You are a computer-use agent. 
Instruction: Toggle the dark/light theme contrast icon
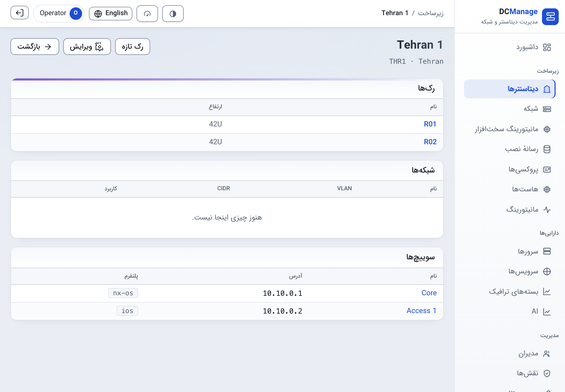click(173, 14)
